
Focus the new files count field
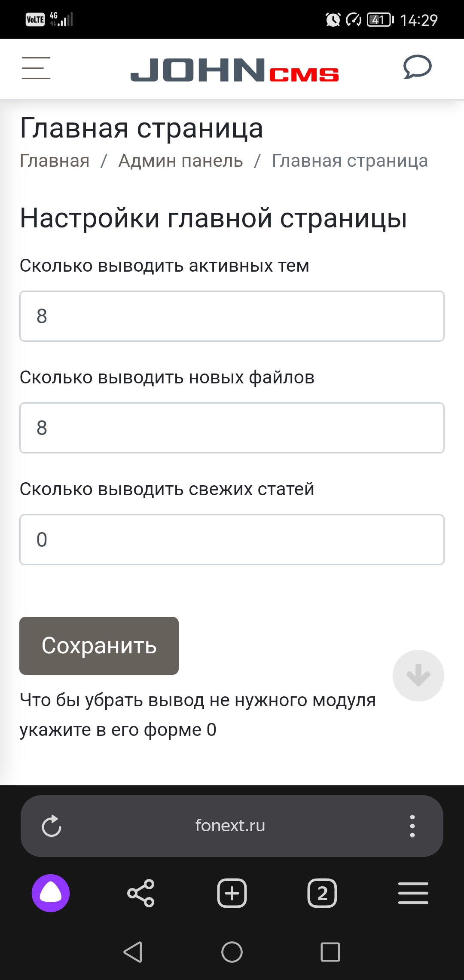click(x=232, y=428)
